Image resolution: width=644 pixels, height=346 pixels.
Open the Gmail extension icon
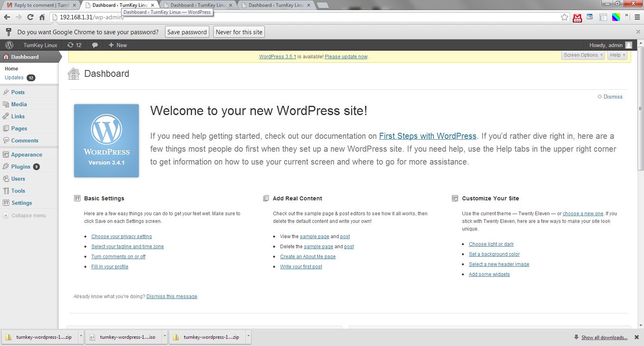tap(577, 17)
